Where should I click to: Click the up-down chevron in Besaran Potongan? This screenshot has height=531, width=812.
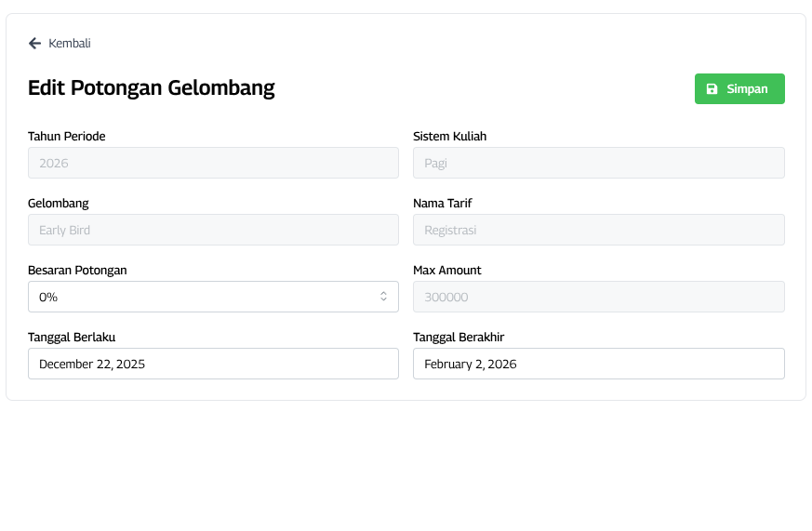tap(383, 297)
